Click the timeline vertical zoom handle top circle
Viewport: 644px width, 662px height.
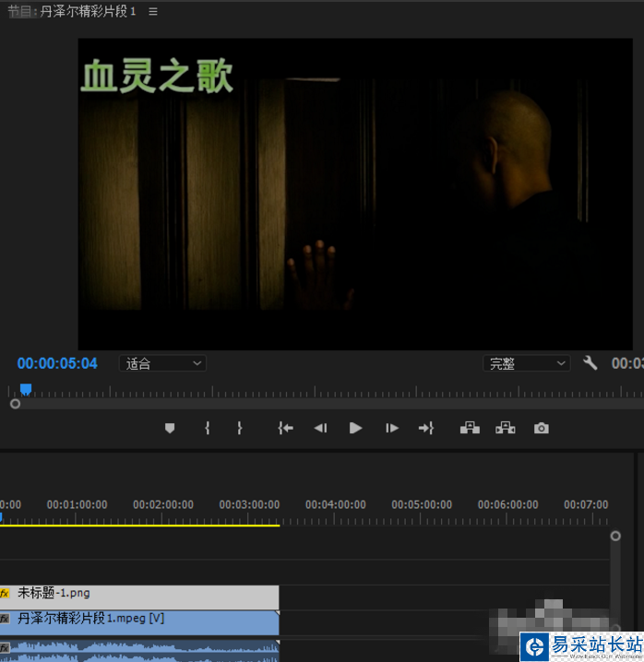(615, 536)
